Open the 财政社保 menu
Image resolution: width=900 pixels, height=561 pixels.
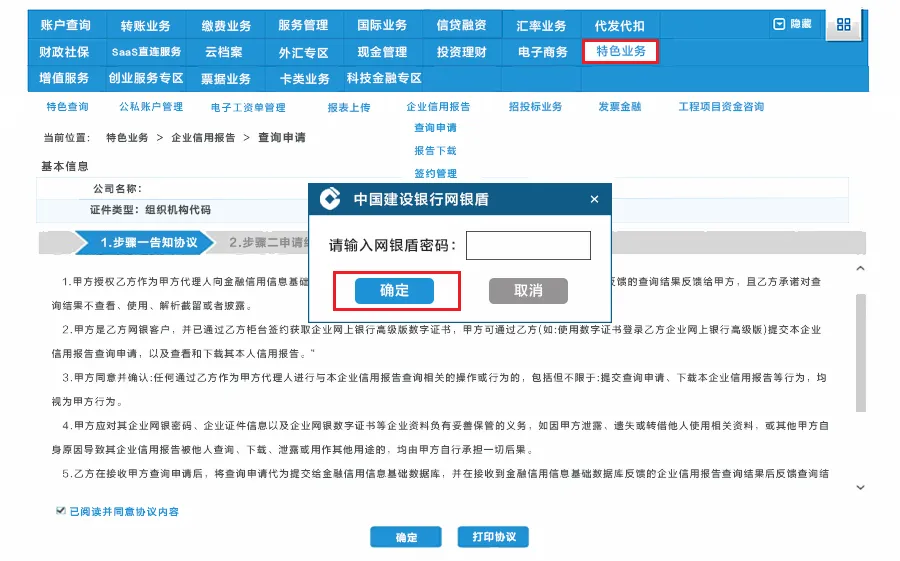point(64,52)
